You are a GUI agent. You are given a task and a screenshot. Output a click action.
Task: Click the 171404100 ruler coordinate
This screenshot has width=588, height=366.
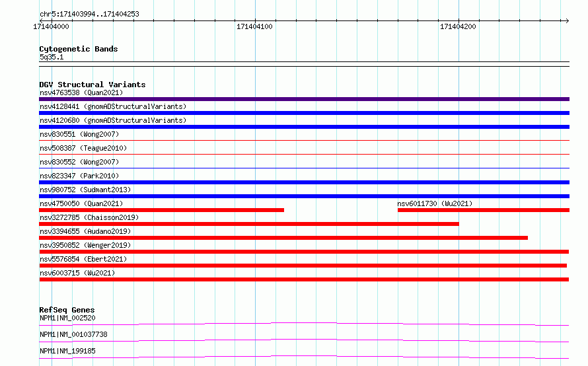tap(254, 26)
